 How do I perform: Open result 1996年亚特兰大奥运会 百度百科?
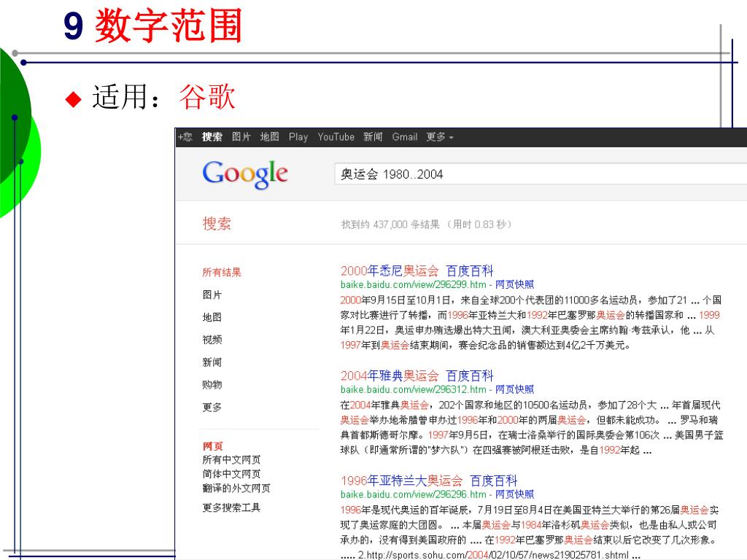tap(429, 481)
